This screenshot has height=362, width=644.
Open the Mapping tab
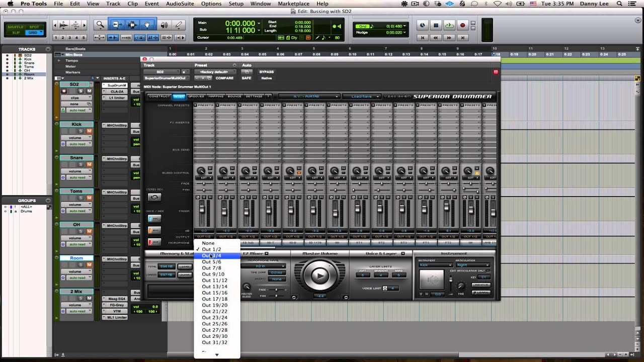216,97
